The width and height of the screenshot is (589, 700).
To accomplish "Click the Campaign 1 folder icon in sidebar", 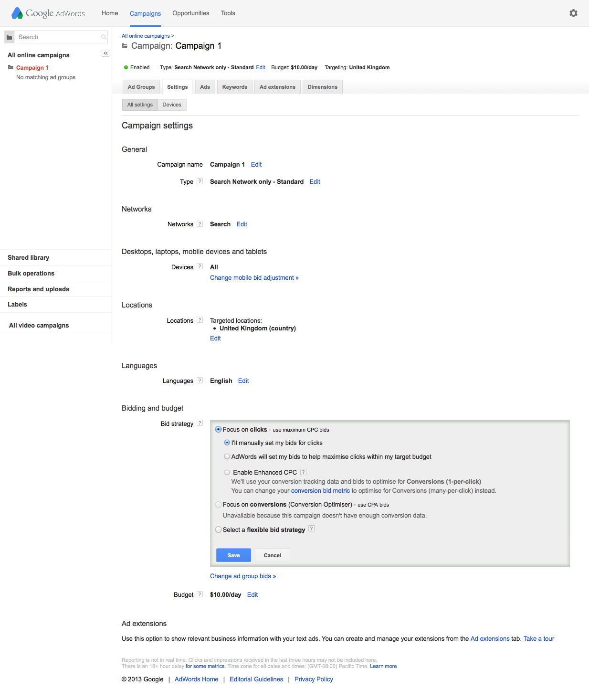I will (11, 67).
